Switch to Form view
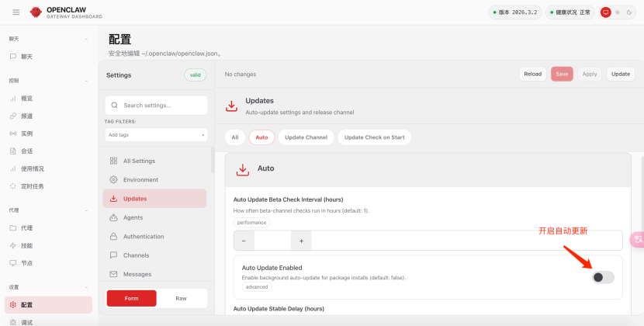The width and height of the screenshot is (644, 326). [x=131, y=299]
